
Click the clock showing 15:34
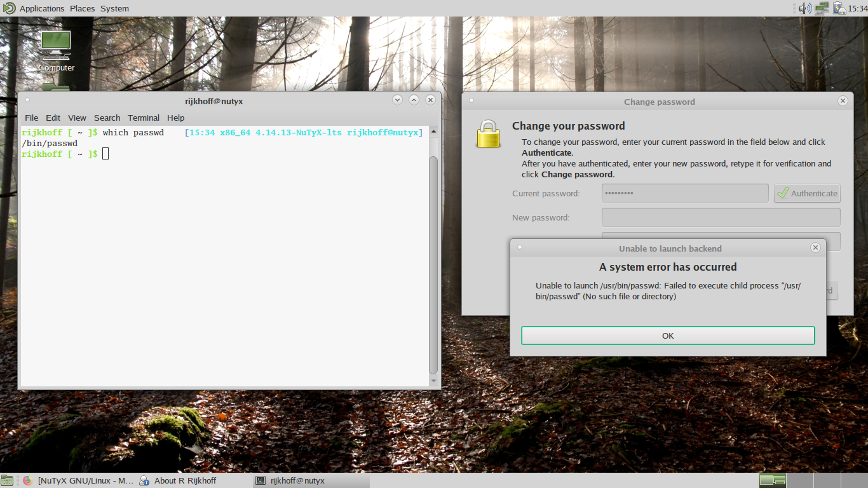(858, 8)
